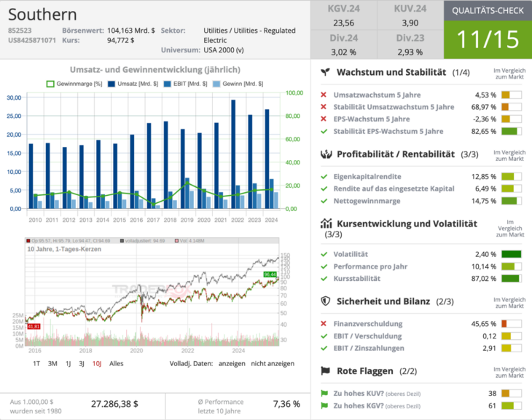
Task: Select the 3J chart timeframe
Action: [x=82, y=363]
